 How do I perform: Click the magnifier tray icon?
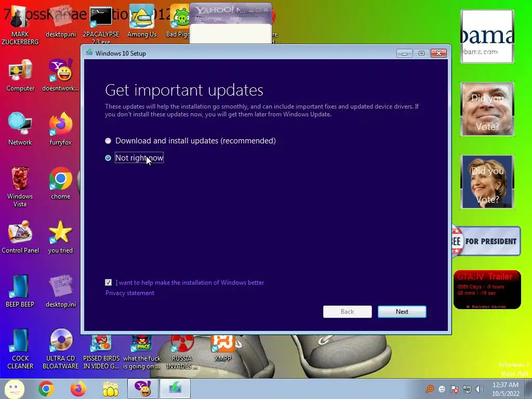(x=430, y=389)
